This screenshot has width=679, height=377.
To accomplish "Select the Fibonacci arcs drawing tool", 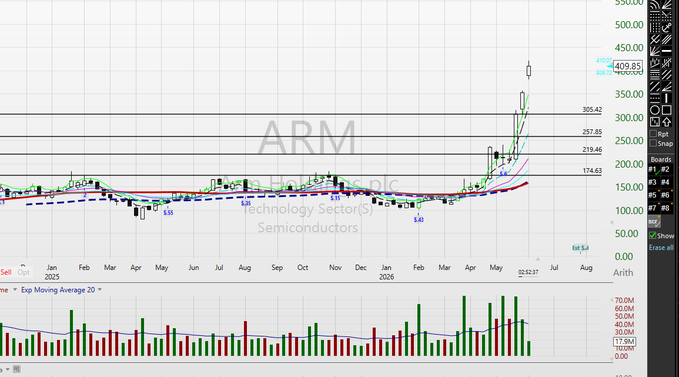I will (654, 4).
